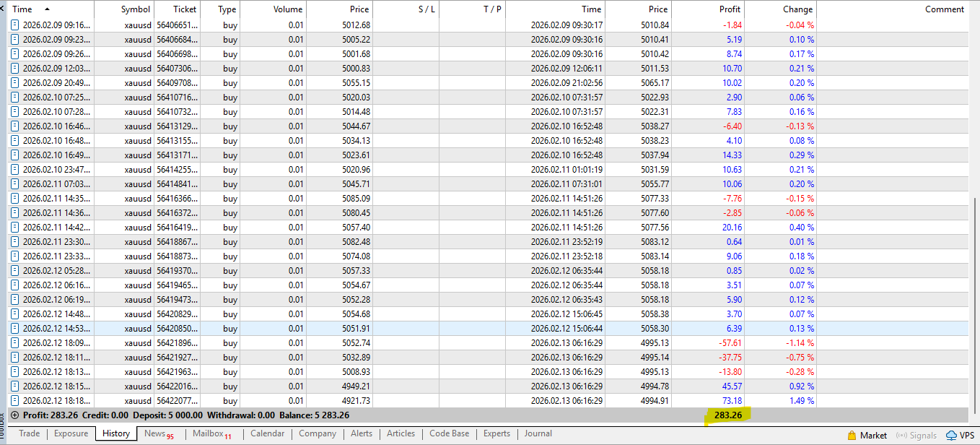Click the Balance: 5 283.26 summary text
The height and width of the screenshot is (445, 980).
click(313, 415)
